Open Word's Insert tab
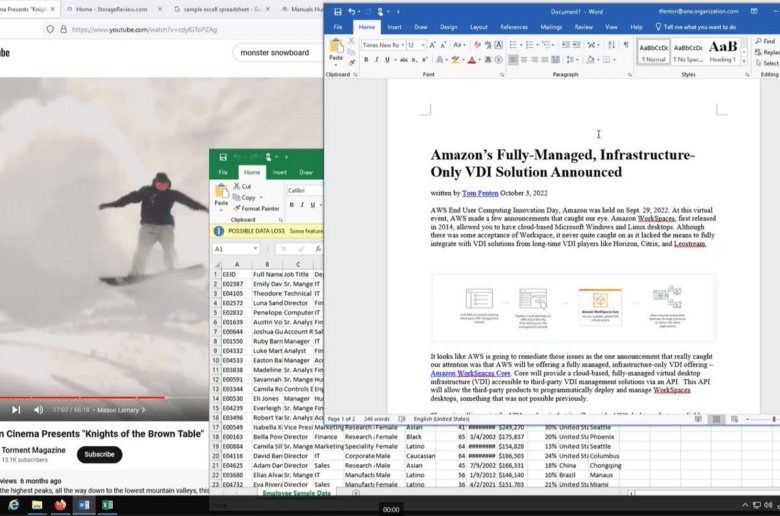This screenshot has height=516, width=780. [x=394, y=27]
